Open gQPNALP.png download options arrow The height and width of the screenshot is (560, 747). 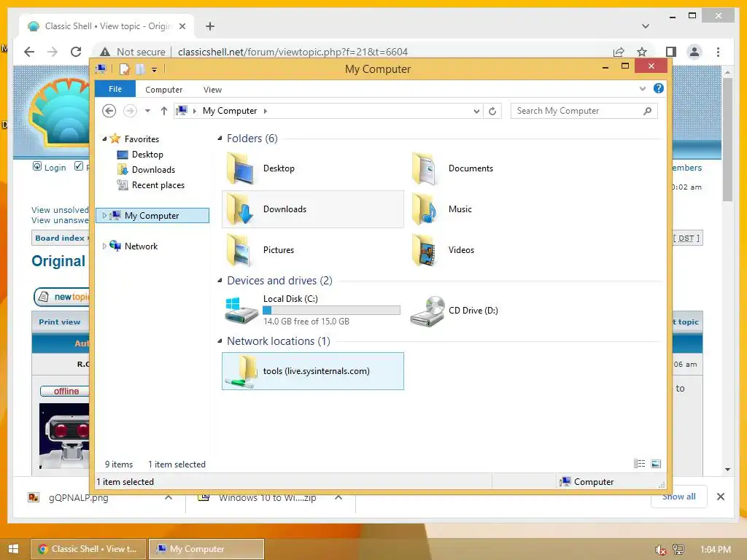click(x=169, y=497)
